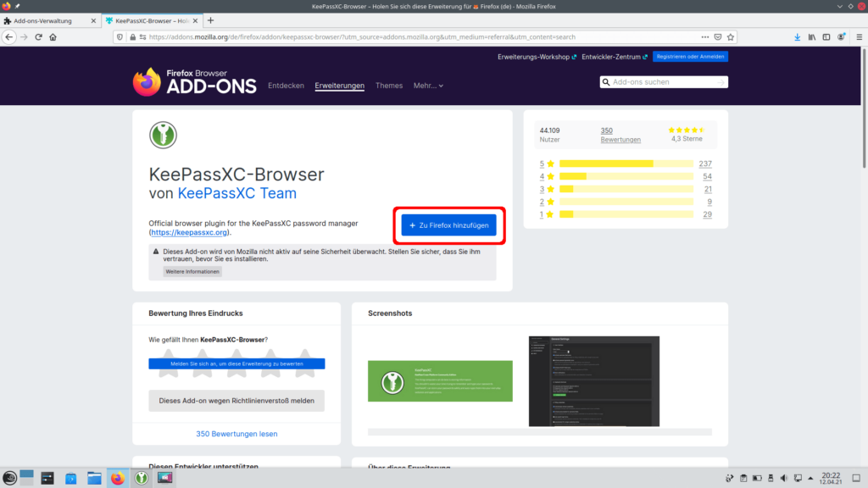Reload the current page
This screenshot has width=868, height=488.
click(38, 37)
